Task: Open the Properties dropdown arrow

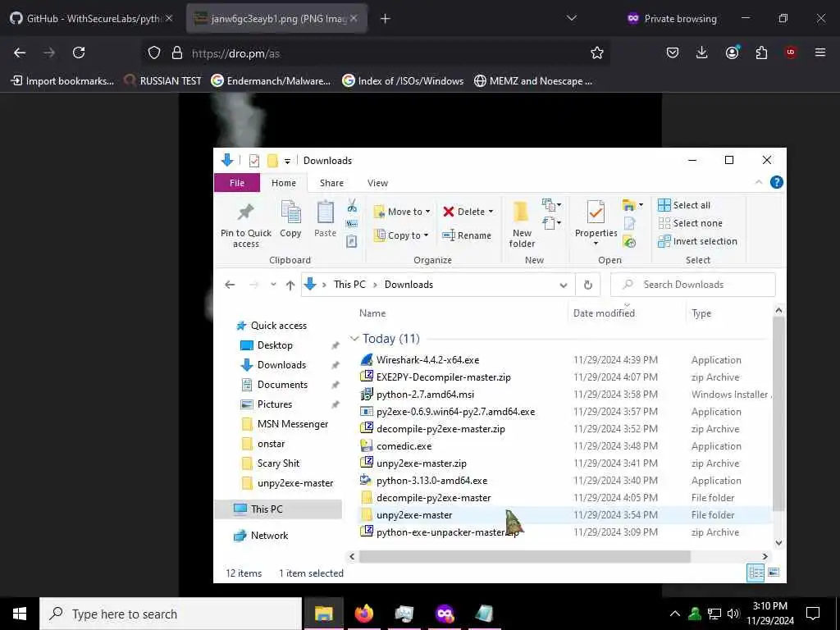Action: click(x=596, y=244)
